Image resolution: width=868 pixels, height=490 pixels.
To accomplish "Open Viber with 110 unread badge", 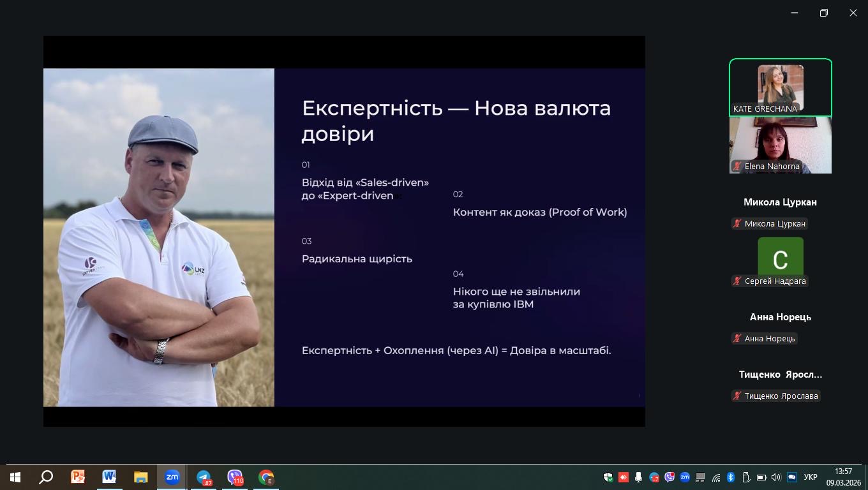I will pos(235,477).
